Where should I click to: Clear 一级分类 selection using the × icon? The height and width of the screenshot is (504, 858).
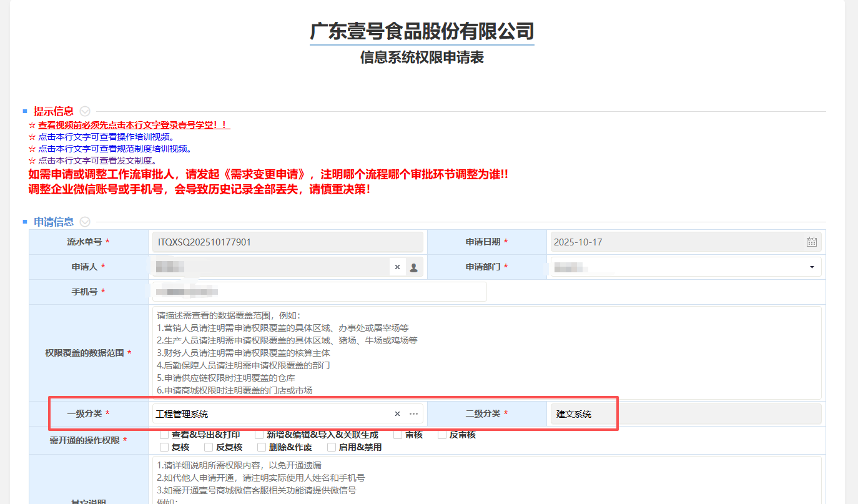point(397,414)
